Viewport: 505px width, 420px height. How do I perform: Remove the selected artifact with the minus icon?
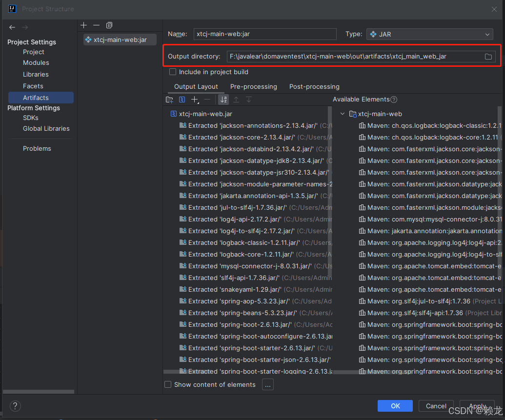click(96, 25)
